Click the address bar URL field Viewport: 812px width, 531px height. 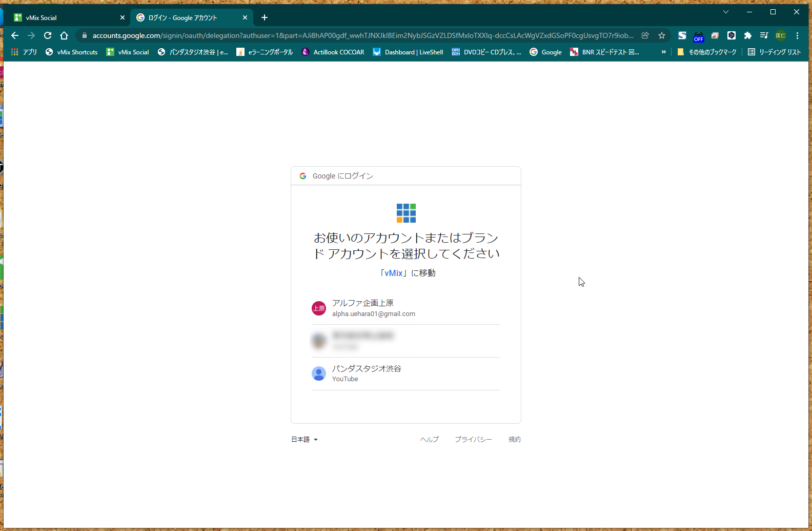pyautogui.click(x=363, y=35)
